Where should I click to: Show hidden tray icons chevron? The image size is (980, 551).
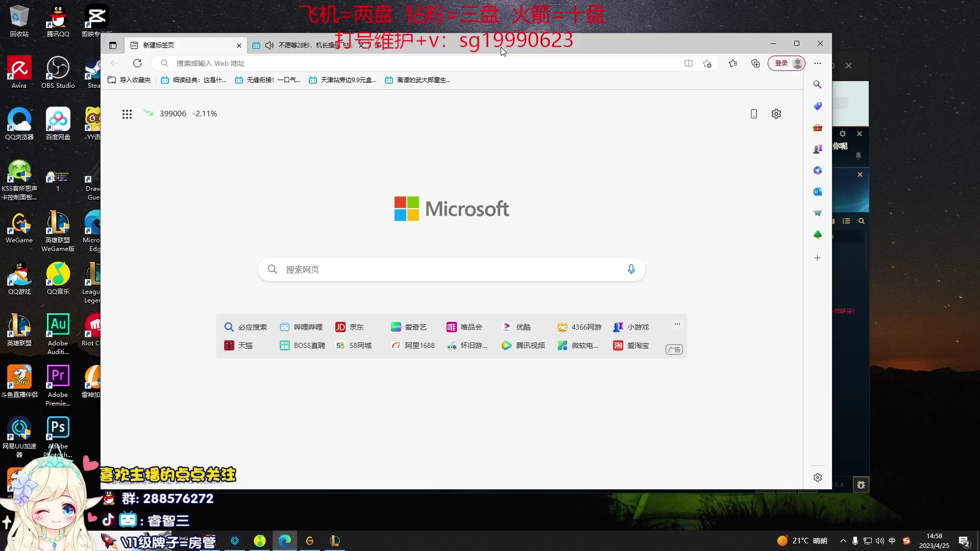pyautogui.click(x=843, y=541)
